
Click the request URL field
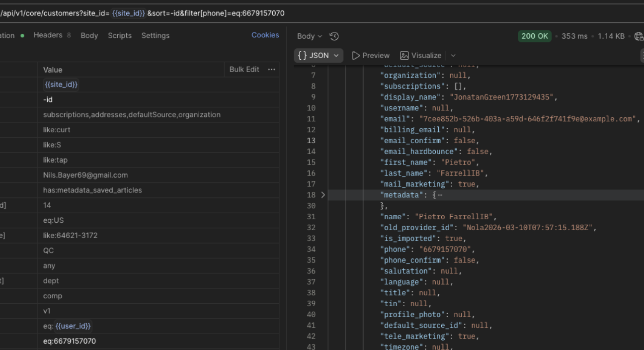pos(149,13)
